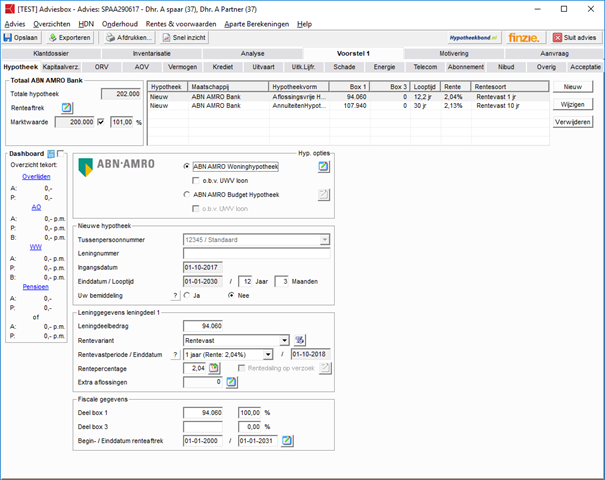Image resolution: width=605 pixels, height=480 pixels.
Task: Select the Annuïteitenhypotheek row of 107.940
Action: point(348,106)
